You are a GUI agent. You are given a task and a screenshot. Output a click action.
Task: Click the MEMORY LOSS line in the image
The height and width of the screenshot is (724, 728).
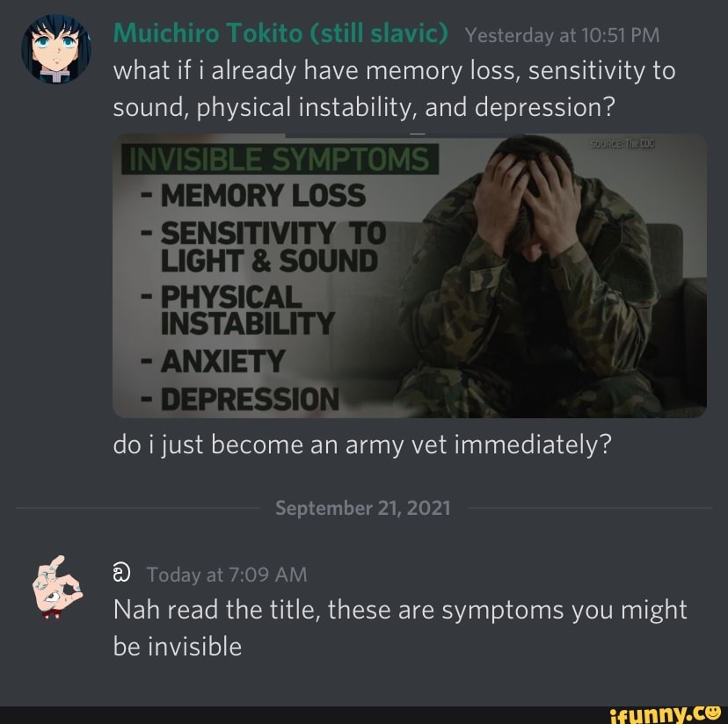click(x=253, y=195)
